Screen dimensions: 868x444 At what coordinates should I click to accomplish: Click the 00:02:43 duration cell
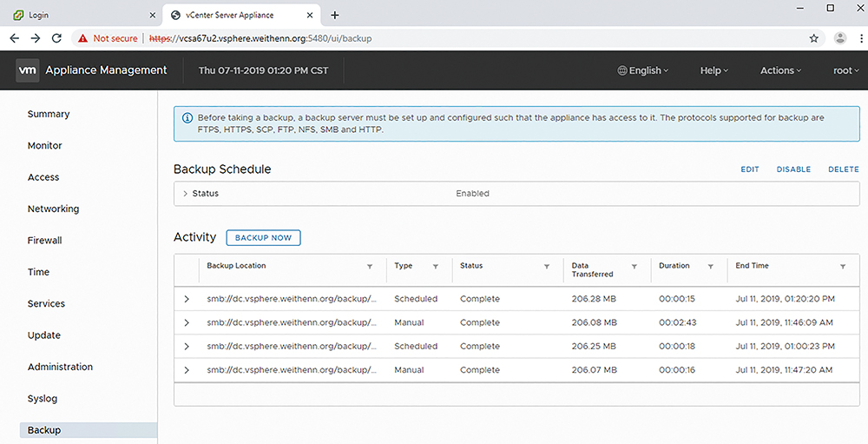pos(678,322)
